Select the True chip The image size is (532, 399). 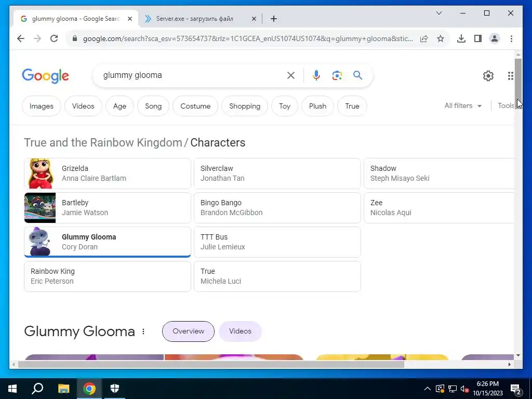pyautogui.click(x=352, y=106)
